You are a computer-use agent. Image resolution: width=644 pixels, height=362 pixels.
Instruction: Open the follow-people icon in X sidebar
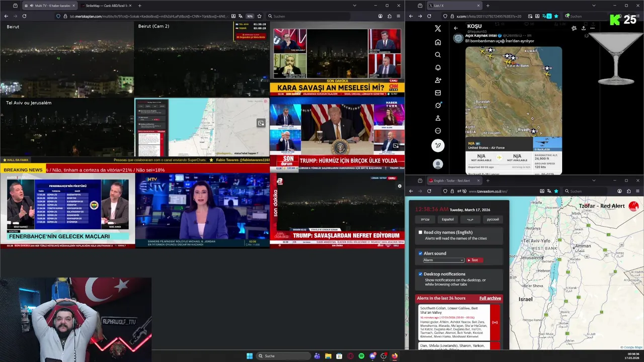(x=438, y=80)
